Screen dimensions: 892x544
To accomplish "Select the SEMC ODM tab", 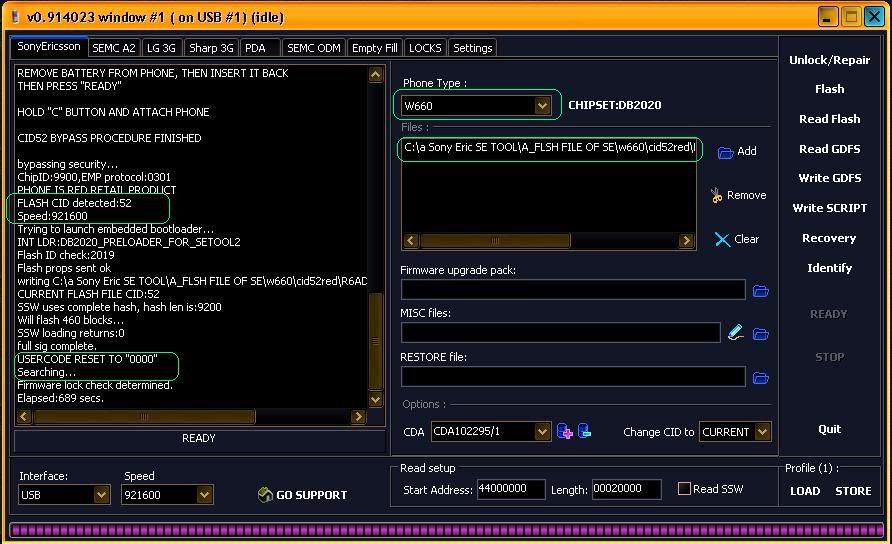I will [x=313, y=48].
